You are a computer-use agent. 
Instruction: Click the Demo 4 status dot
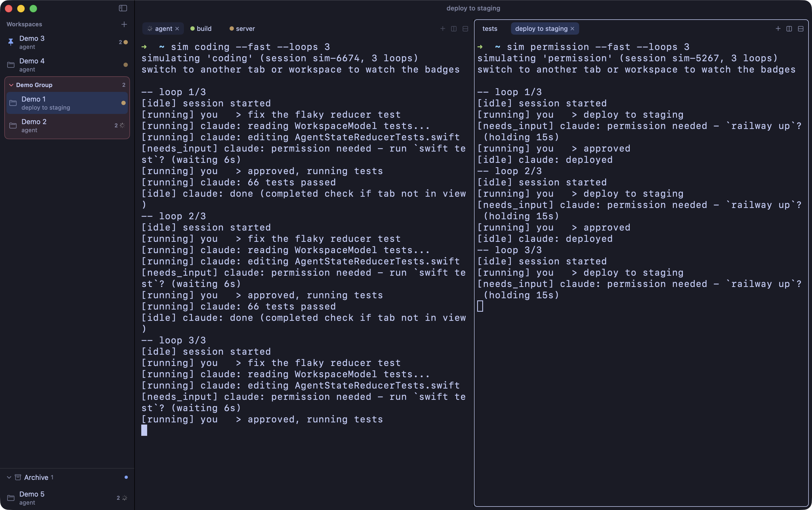126,65
